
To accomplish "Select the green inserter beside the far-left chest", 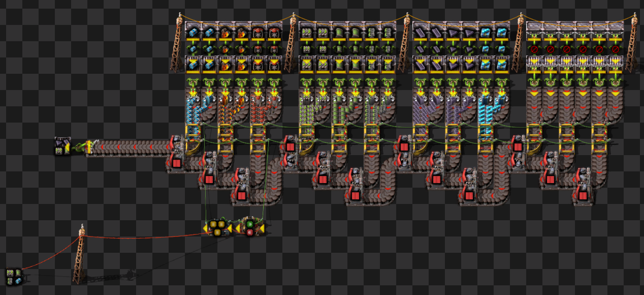I will (x=79, y=147).
